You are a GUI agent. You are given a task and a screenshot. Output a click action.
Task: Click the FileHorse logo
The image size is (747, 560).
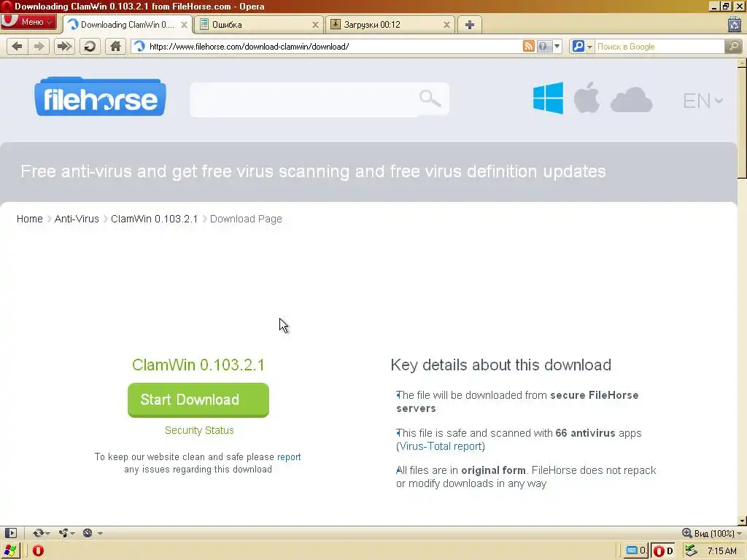(x=100, y=97)
